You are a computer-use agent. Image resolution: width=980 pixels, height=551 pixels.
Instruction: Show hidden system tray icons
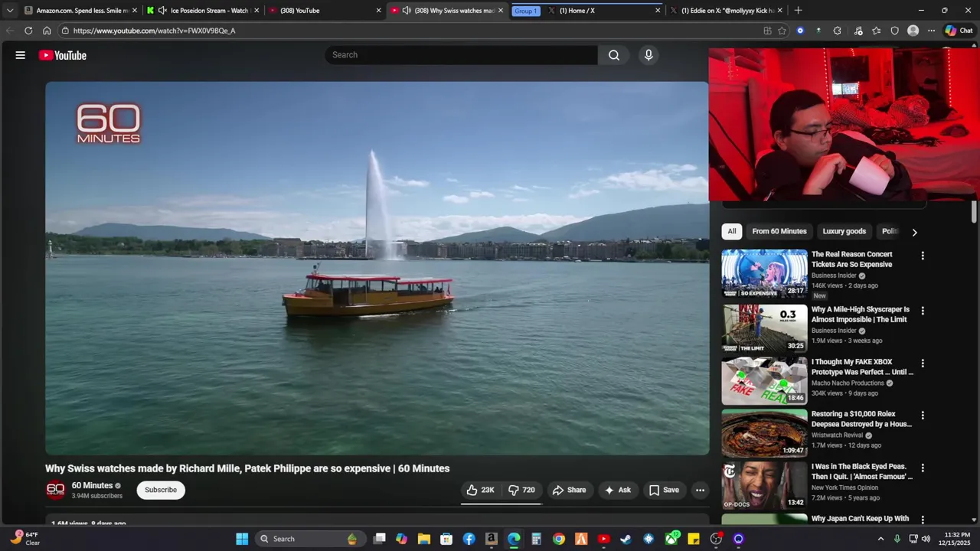point(880,539)
